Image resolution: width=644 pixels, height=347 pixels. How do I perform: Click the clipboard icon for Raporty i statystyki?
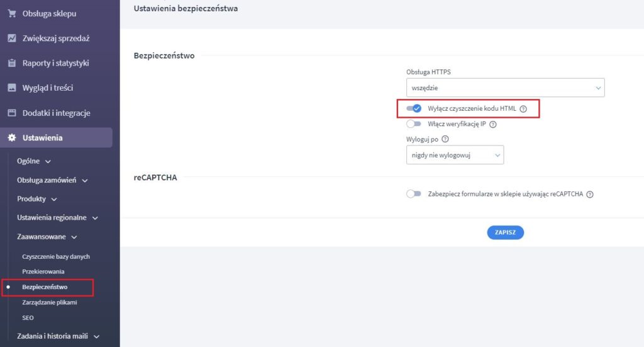click(11, 63)
